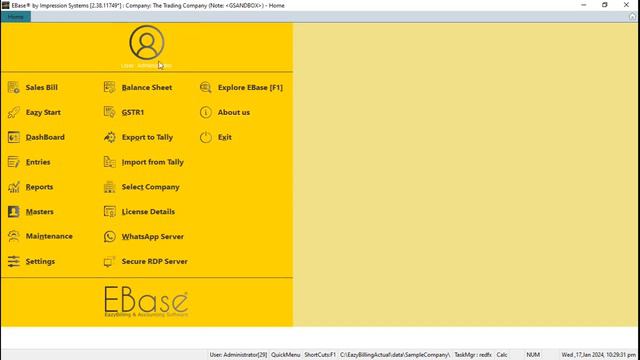Image resolution: width=640 pixels, height=360 pixels.
Task: Open the Masters label
Action: click(40, 211)
